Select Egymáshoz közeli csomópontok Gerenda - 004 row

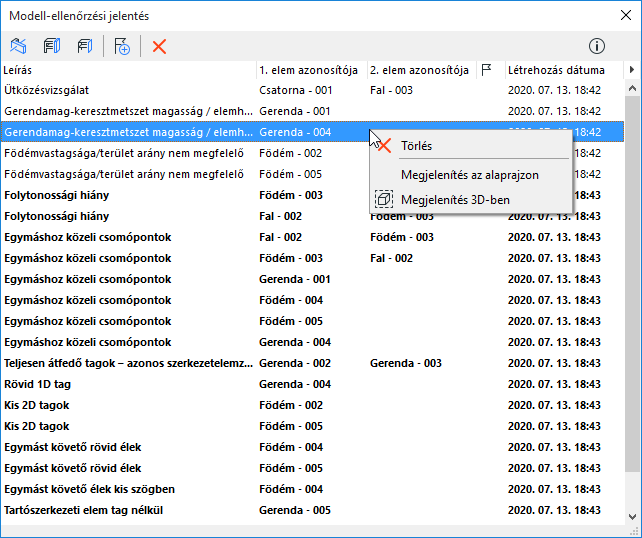click(313, 342)
